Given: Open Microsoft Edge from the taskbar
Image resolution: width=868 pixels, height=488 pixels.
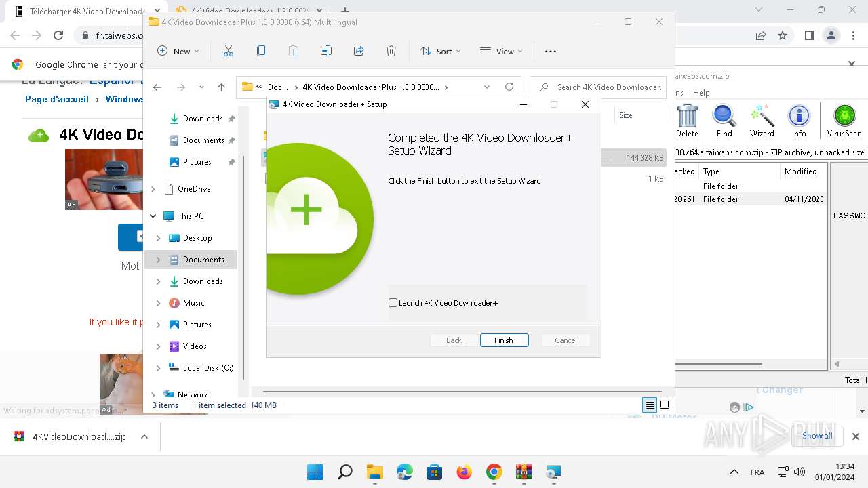Looking at the screenshot, I should pyautogui.click(x=404, y=472).
